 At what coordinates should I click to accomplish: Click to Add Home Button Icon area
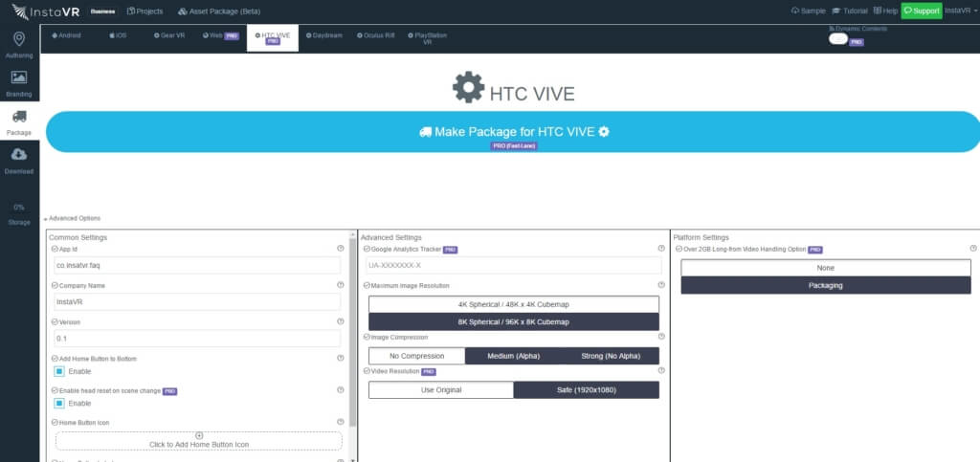click(x=199, y=441)
